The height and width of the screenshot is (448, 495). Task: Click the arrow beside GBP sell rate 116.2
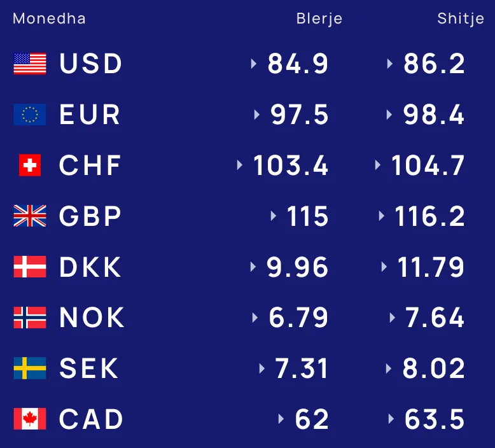click(381, 216)
